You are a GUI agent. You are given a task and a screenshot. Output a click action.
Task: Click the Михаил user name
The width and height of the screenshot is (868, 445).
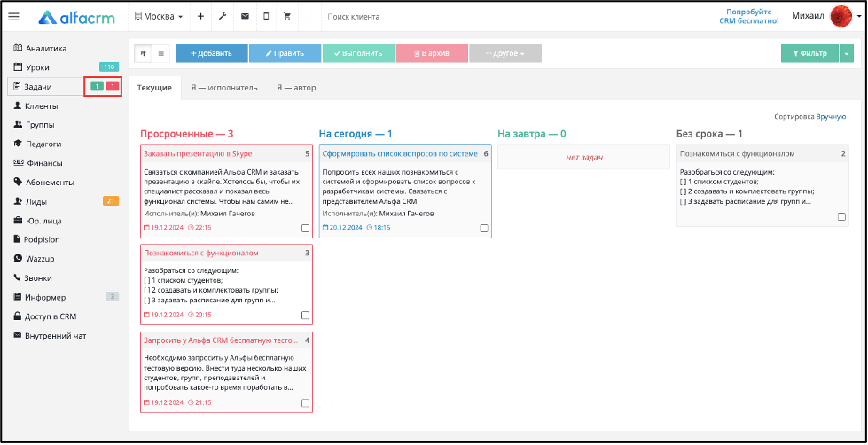(x=809, y=16)
